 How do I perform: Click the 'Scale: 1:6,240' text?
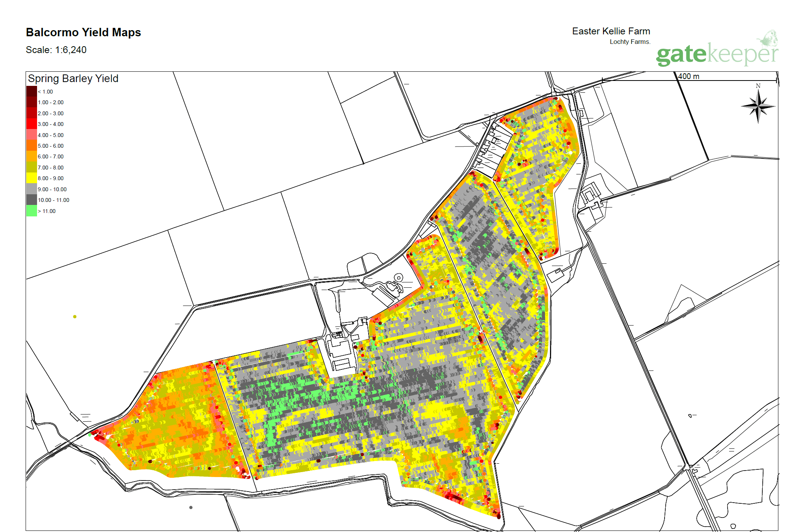click(x=56, y=50)
